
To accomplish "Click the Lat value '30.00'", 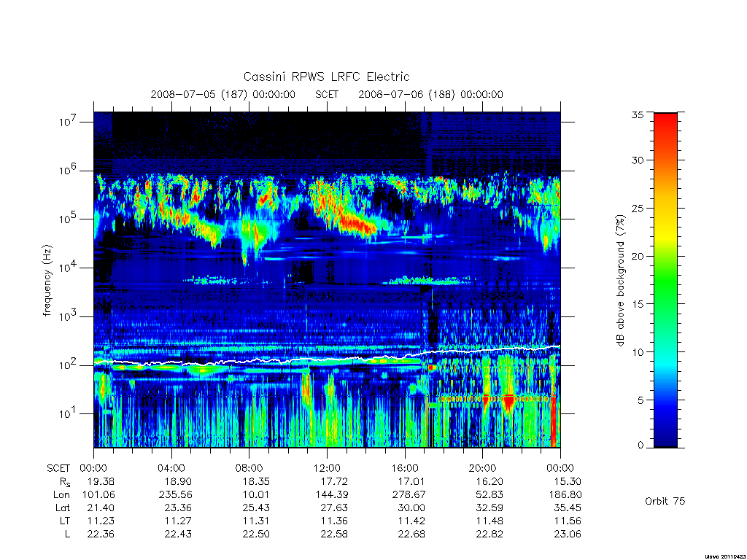I will point(411,508).
